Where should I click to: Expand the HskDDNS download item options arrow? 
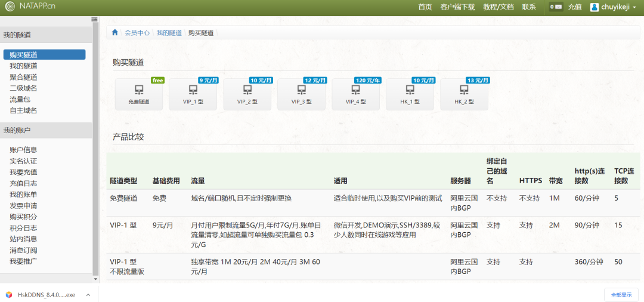click(88, 295)
